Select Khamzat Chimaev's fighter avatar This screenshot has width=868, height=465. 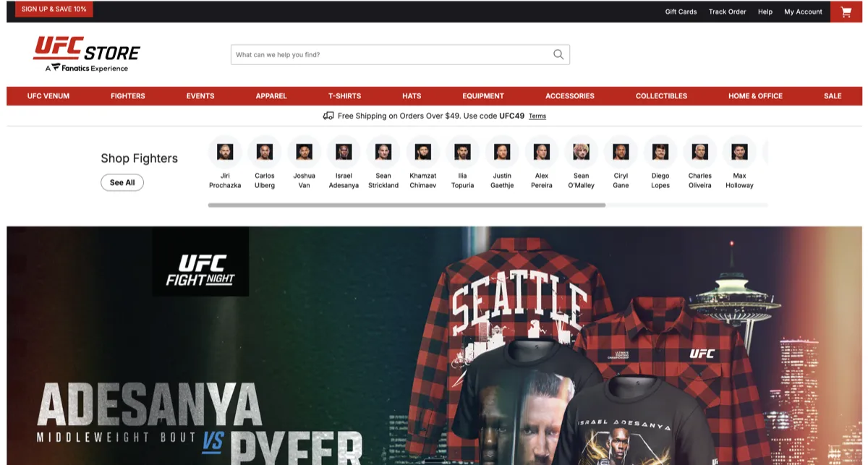[x=422, y=153]
